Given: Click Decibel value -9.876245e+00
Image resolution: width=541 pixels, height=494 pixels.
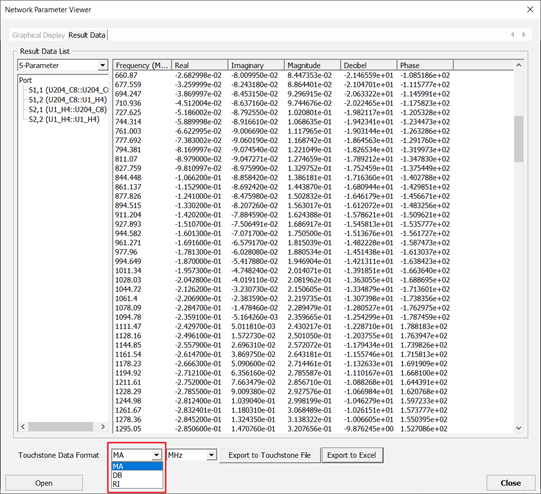Looking at the screenshot, I should tap(368, 429).
